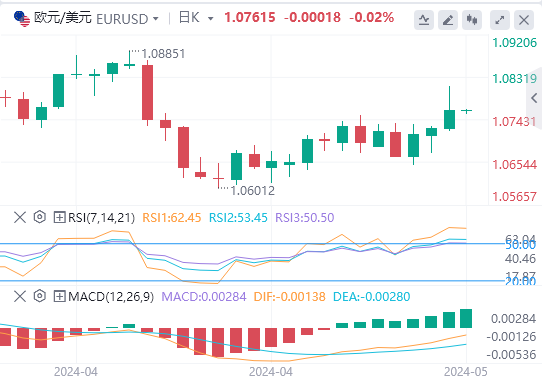Screen dimensions: 542x385
Task: Click the 0.00284 MACD axis label
Action: [514, 319]
